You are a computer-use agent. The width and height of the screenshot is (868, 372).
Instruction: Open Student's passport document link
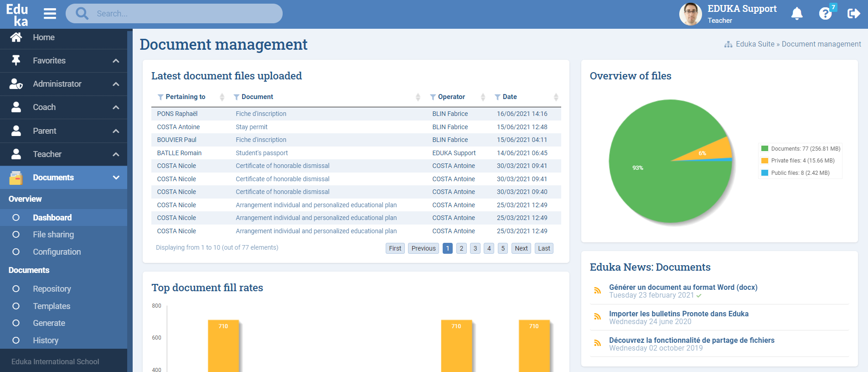262,153
